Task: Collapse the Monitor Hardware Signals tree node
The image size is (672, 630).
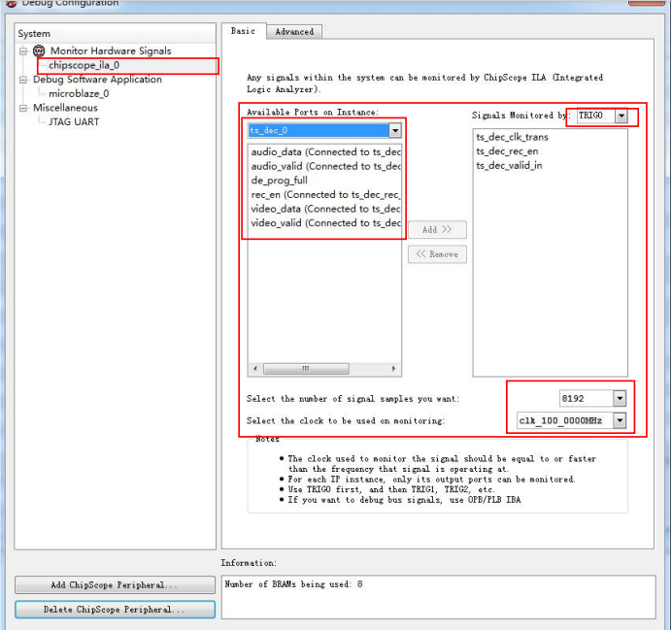Action: coord(24,50)
